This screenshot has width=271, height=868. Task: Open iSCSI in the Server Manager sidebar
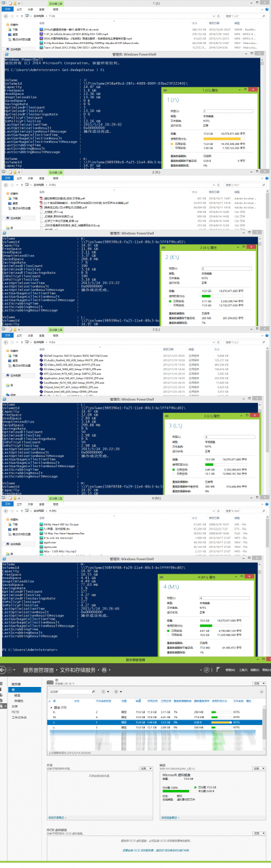(16, 711)
